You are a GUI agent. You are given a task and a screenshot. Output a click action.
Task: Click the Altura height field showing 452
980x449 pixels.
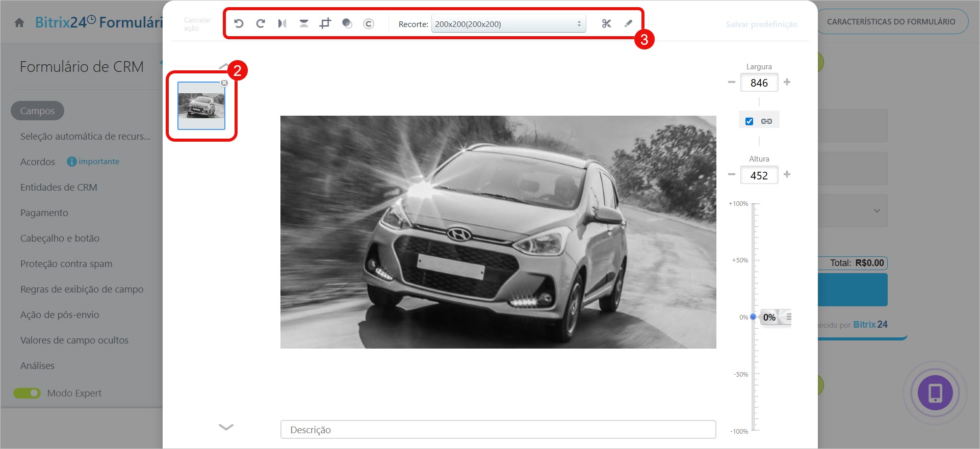[x=759, y=175]
